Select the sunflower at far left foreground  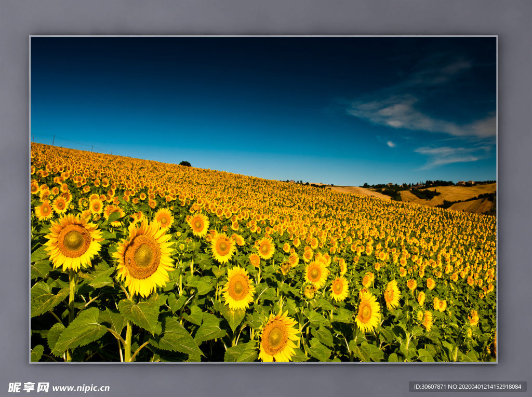(x=73, y=241)
